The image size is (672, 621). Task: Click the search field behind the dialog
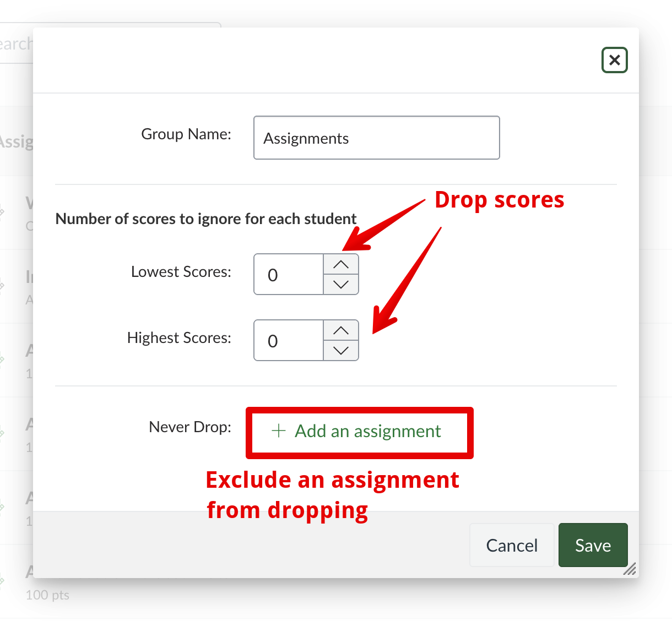click(17, 44)
